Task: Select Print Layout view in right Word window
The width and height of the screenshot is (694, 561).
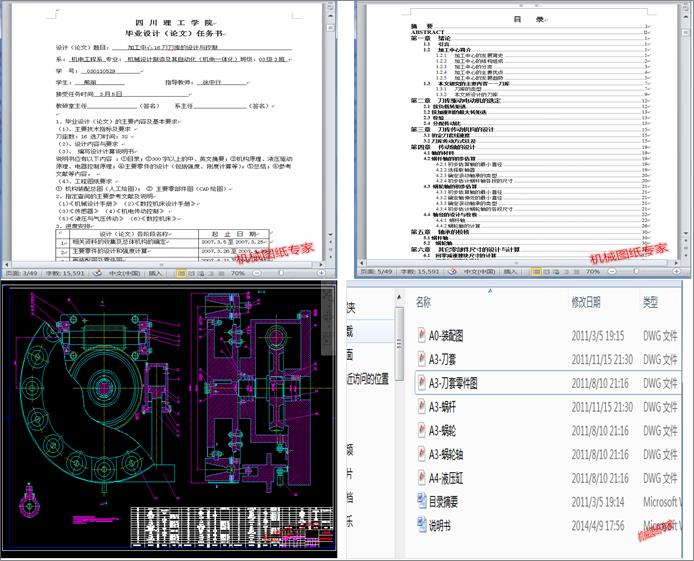Action: click(x=536, y=271)
